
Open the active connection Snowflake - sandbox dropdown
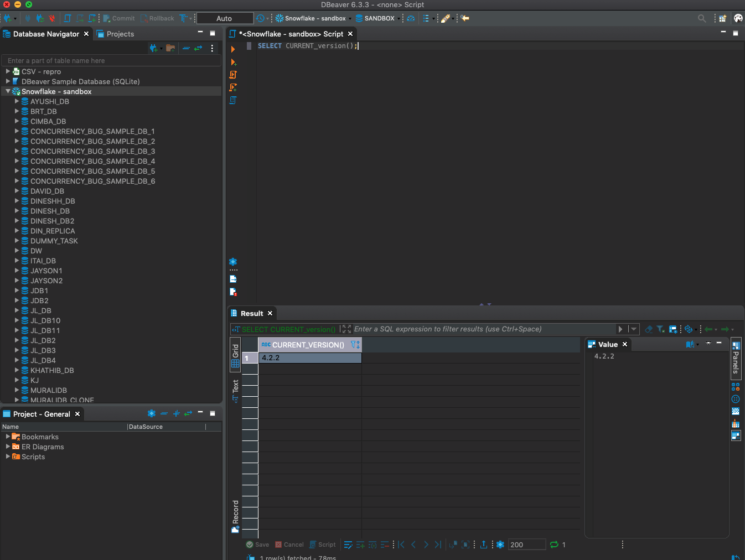(313, 18)
